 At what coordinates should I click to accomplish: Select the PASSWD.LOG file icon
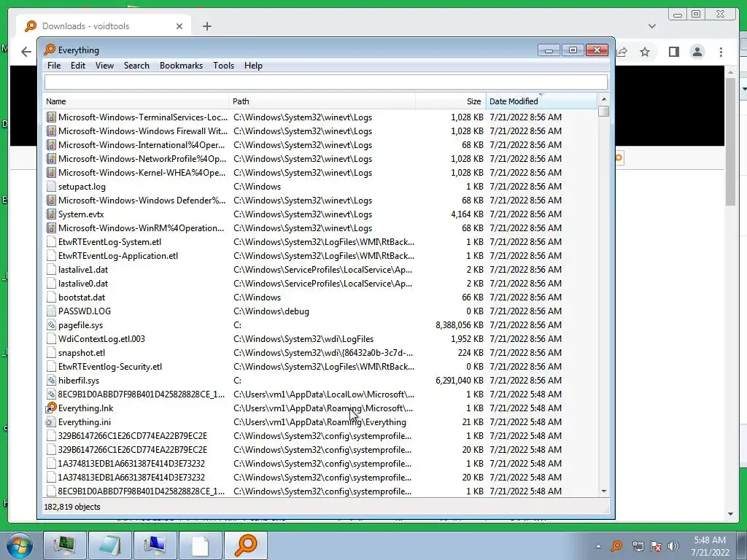point(51,311)
